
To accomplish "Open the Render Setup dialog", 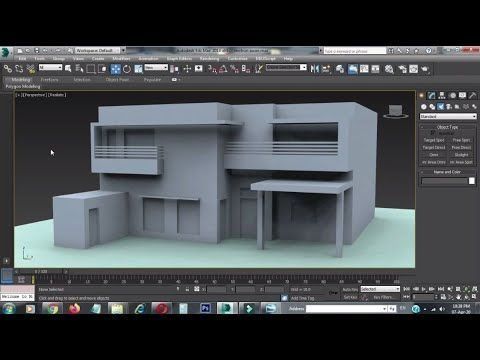I will (402, 69).
